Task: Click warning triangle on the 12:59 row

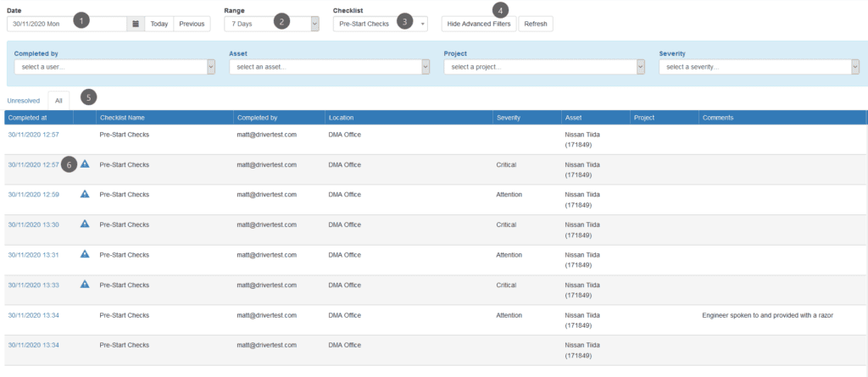Action: click(85, 194)
